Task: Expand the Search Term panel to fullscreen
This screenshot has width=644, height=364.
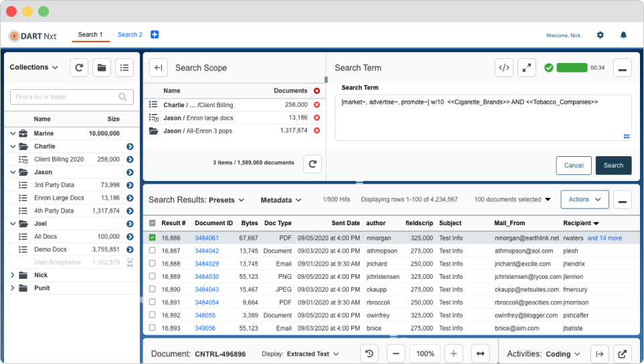Action: pos(527,68)
